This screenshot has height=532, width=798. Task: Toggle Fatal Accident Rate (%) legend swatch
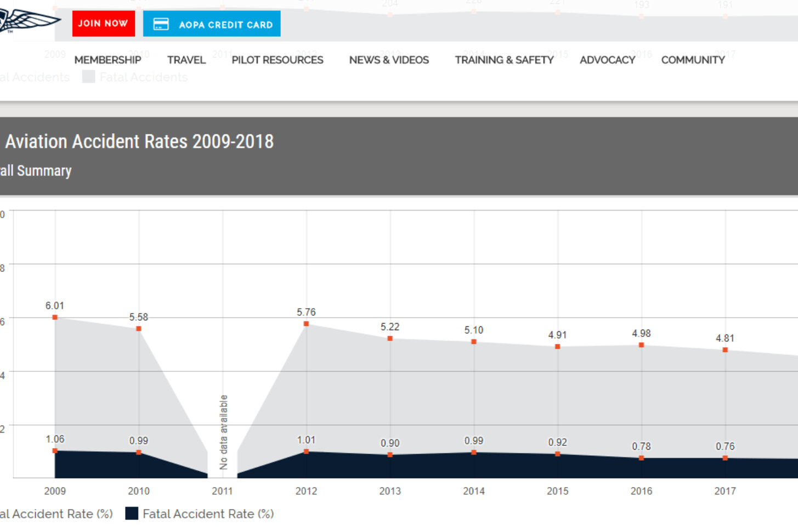coord(132,513)
